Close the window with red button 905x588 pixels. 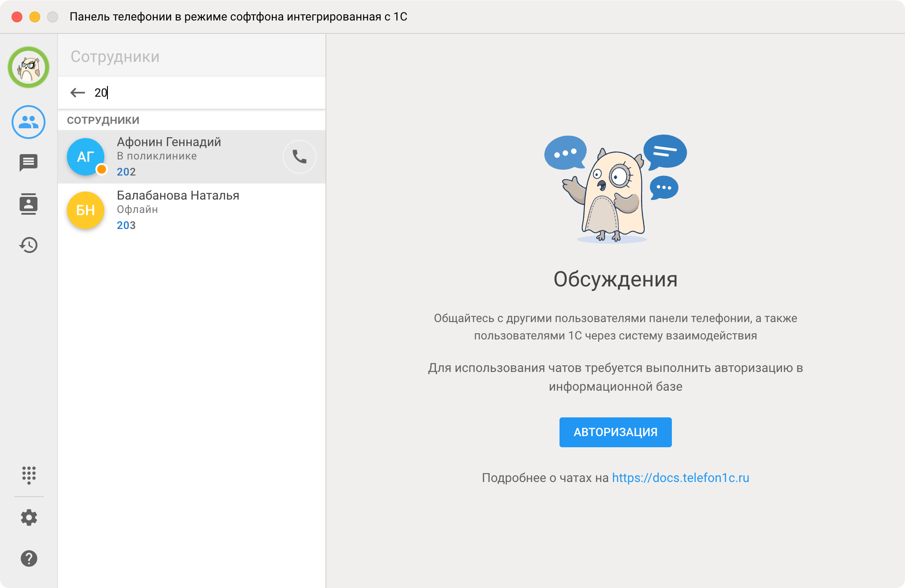pos(17,17)
